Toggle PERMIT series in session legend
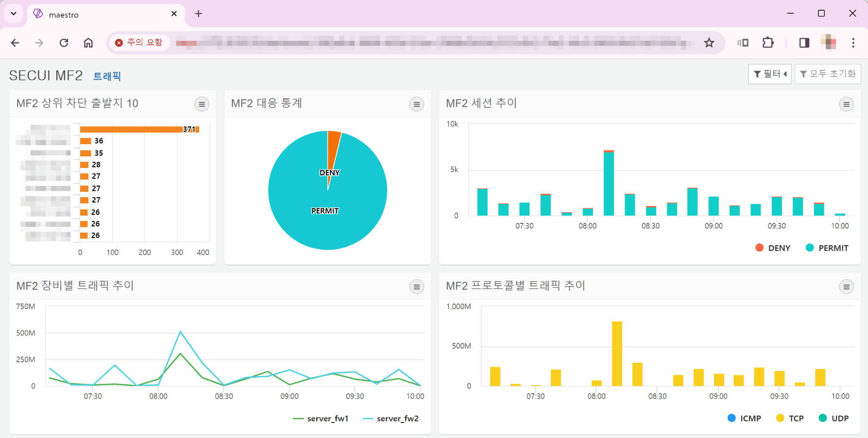The width and height of the screenshot is (868, 438). 827,248
